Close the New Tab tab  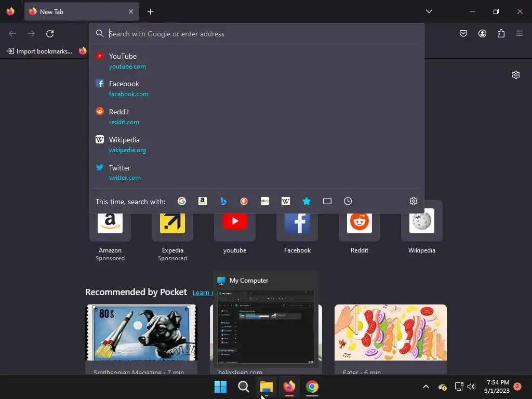(x=131, y=11)
